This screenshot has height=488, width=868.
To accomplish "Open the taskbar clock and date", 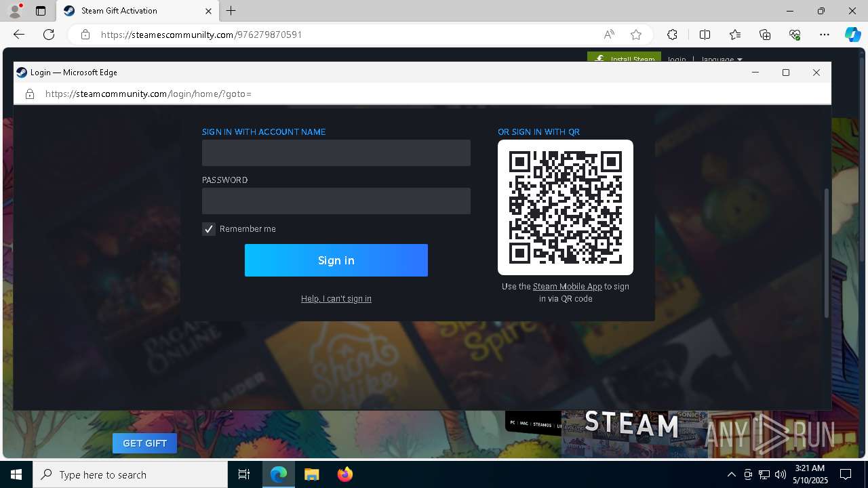I will (810, 474).
